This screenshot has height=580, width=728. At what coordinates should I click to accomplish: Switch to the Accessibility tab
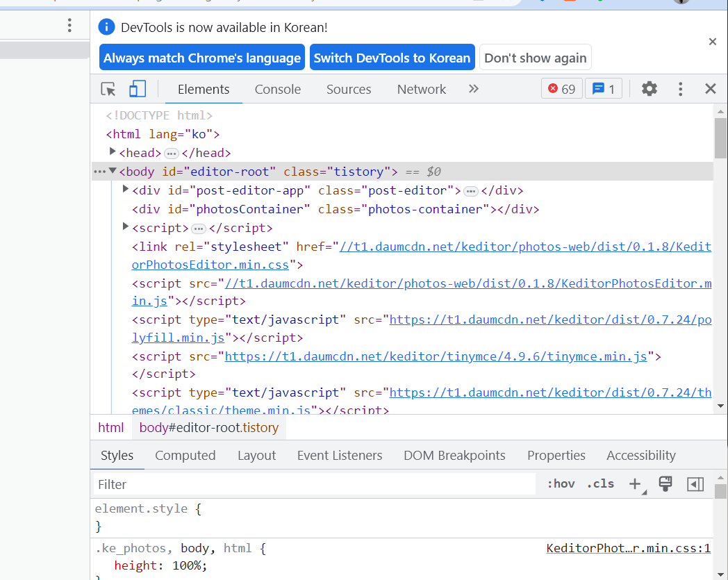[x=641, y=455]
